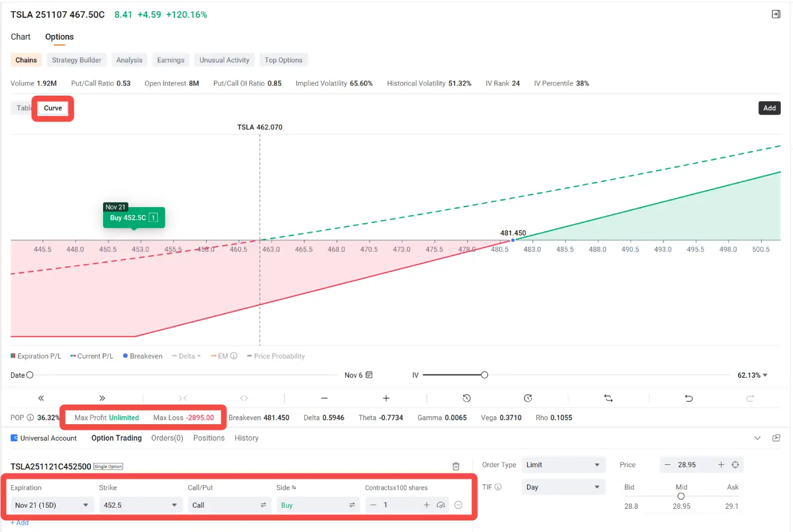793x532 pixels.
Task: Select the Chains tab
Action: click(26, 60)
